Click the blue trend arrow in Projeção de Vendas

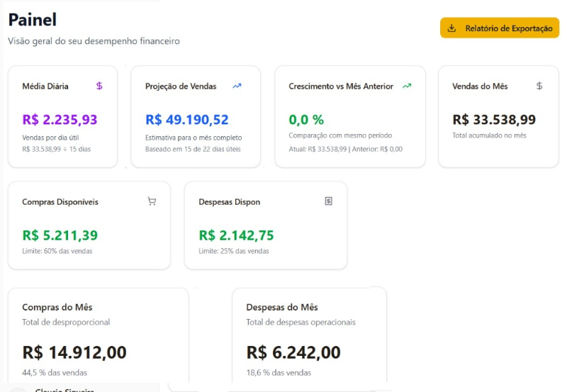pyautogui.click(x=237, y=86)
